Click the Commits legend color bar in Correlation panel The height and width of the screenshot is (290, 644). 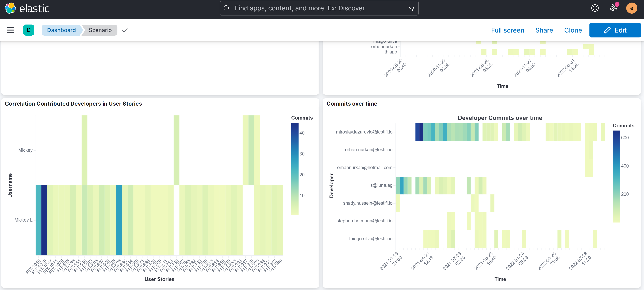pos(295,169)
